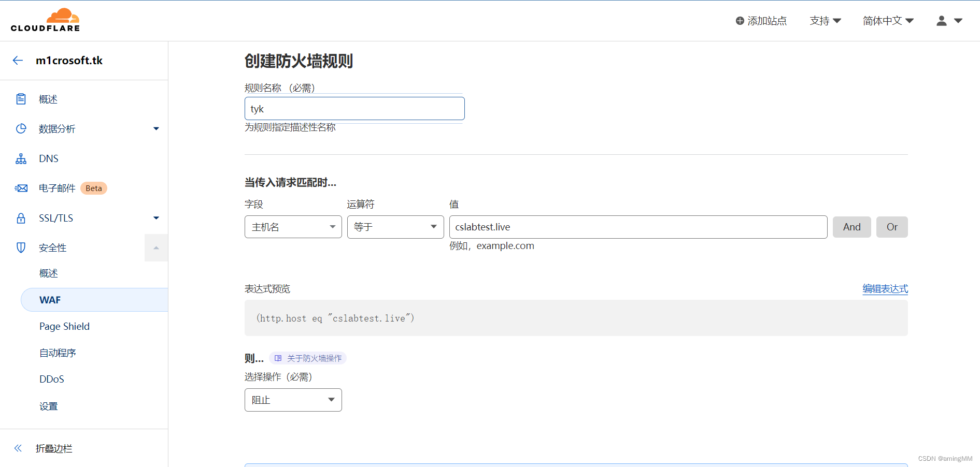Click the 值 input field with cslabtest.live
This screenshot has width=980, height=467.
(638, 227)
